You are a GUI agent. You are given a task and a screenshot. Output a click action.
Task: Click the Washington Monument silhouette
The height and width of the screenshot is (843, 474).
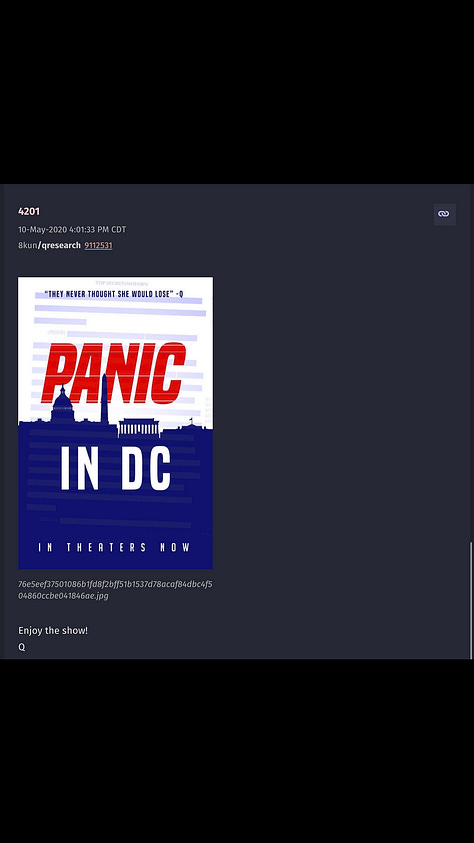click(x=104, y=399)
